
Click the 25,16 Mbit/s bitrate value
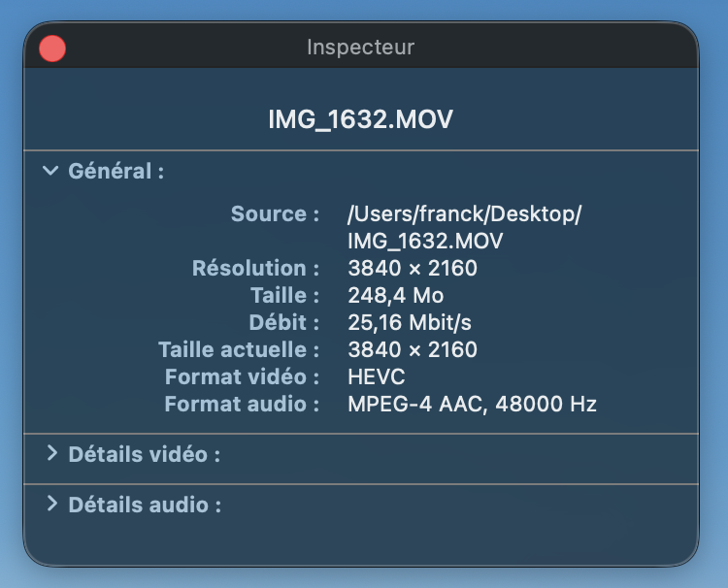410,322
